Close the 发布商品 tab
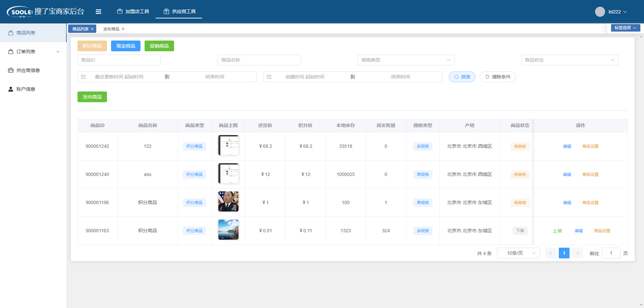This screenshot has height=308, width=644. (123, 29)
